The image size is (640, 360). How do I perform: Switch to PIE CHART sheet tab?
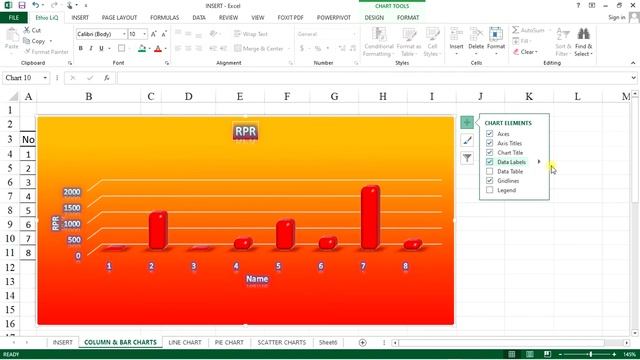(x=229, y=342)
